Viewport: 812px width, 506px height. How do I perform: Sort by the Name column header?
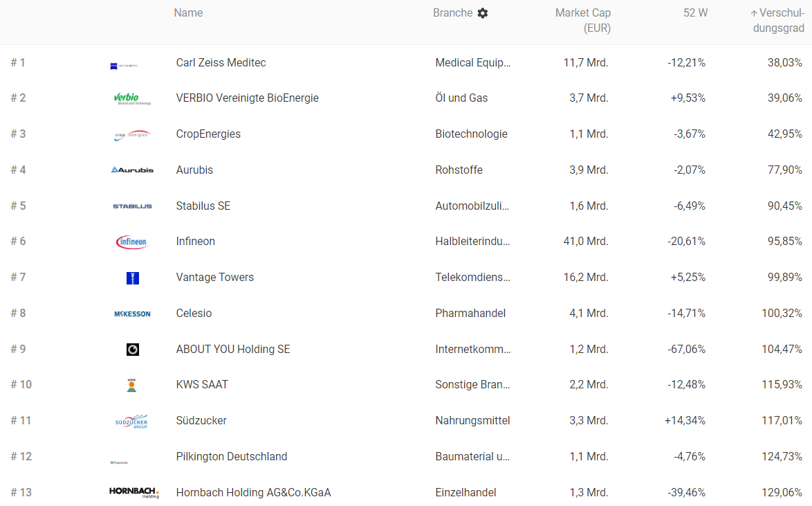tap(188, 13)
